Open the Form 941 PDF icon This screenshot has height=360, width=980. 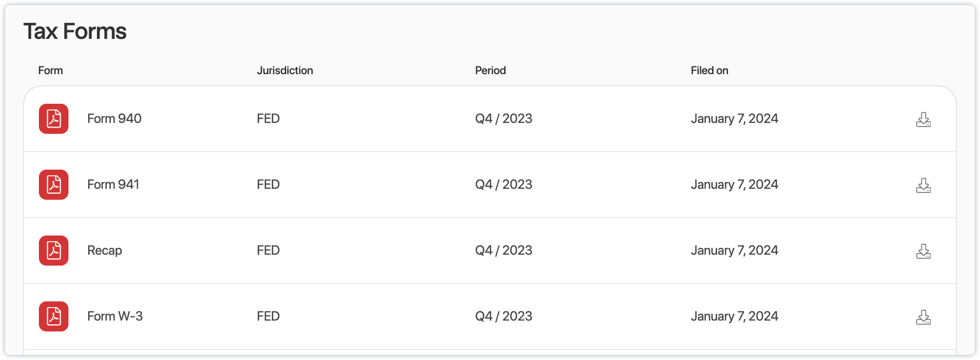53,185
